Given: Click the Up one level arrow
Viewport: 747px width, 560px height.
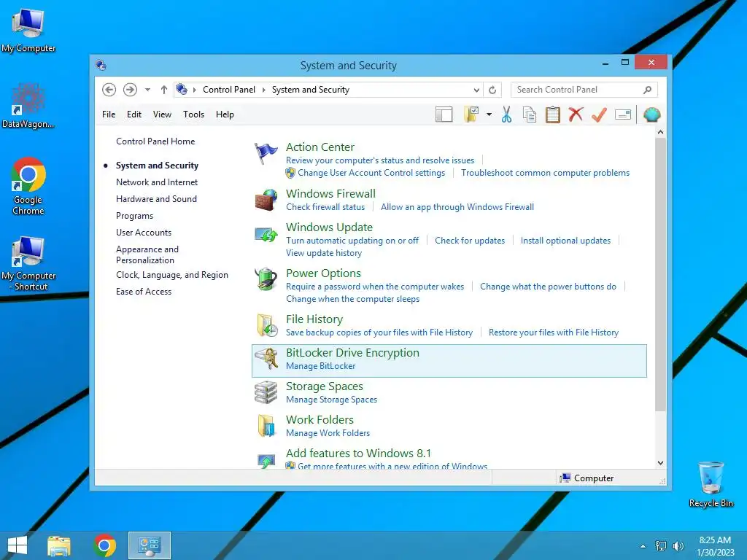Looking at the screenshot, I should point(164,90).
